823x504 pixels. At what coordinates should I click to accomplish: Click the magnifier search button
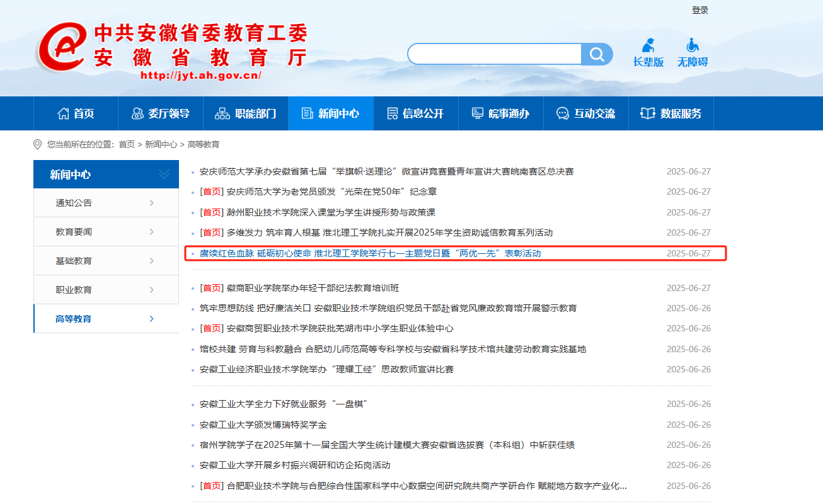(596, 54)
